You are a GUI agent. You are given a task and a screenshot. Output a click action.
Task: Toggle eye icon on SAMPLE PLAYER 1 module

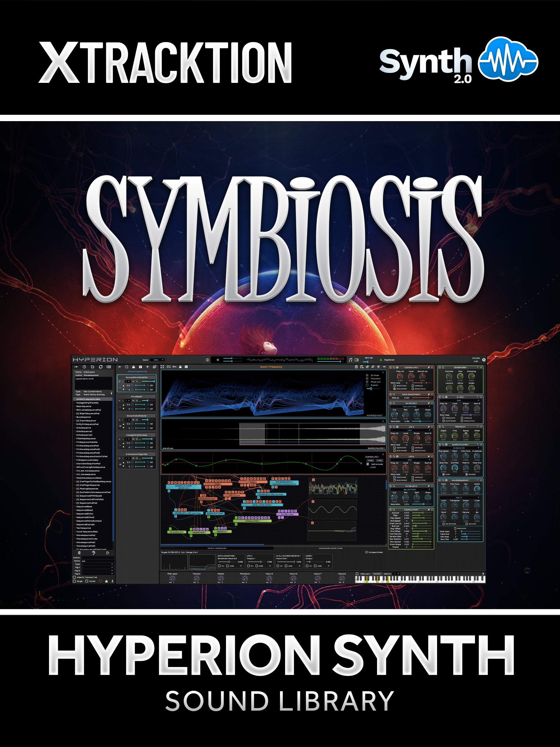(446, 445)
